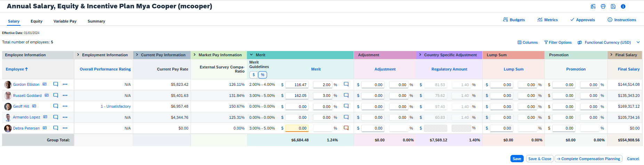This screenshot has height=165, width=644.
Task: Open the Instructions panel
Action: (x=622, y=20)
